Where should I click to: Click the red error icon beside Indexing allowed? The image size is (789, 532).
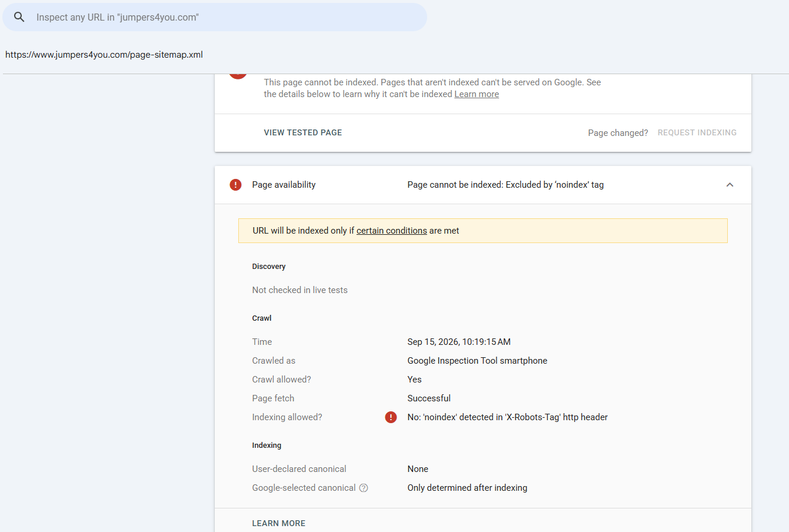(x=391, y=417)
